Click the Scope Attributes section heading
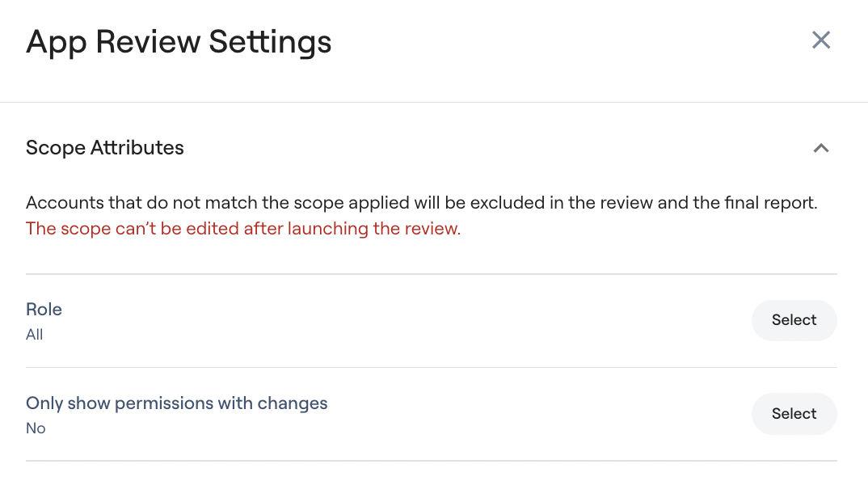 click(104, 148)
